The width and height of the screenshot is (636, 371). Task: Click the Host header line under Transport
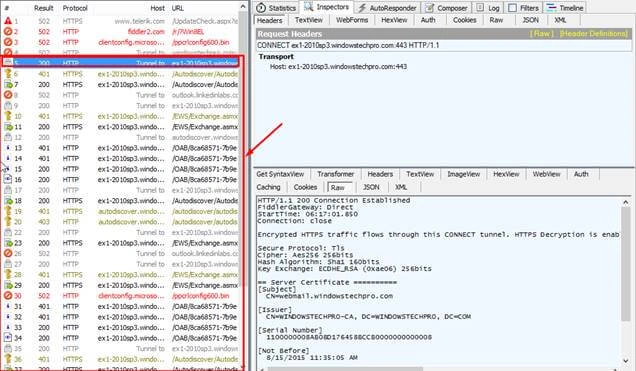click(338, 66)
